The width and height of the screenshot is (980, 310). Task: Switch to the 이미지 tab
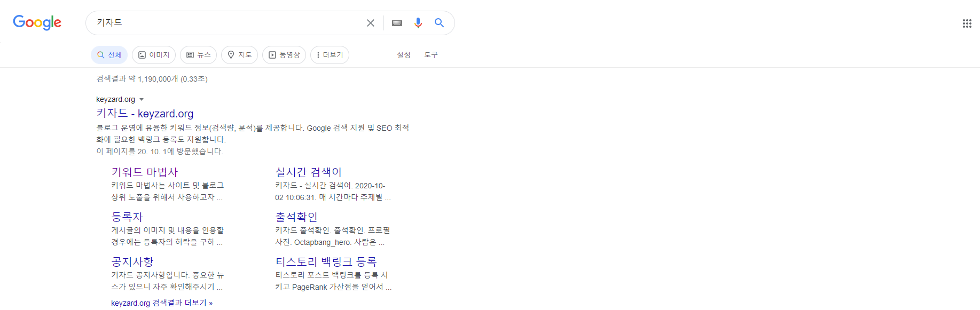(154, 55)
